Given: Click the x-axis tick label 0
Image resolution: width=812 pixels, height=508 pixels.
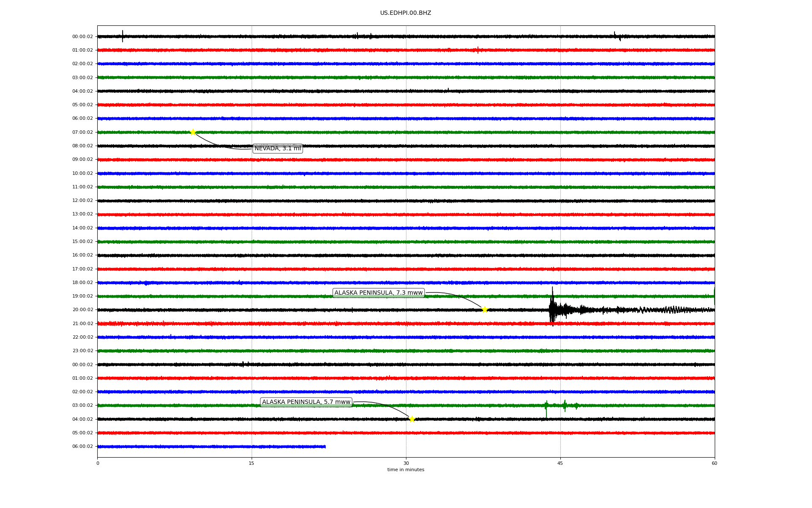Looking at the screenshot, I should point(98,463).
